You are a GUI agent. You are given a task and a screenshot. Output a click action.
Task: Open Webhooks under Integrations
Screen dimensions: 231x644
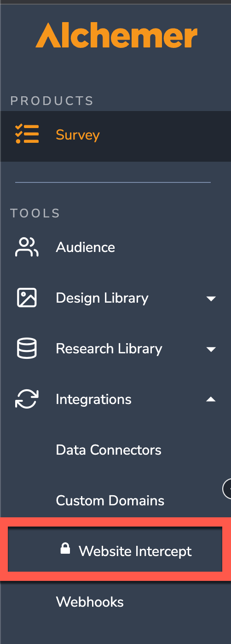point(90,602)
